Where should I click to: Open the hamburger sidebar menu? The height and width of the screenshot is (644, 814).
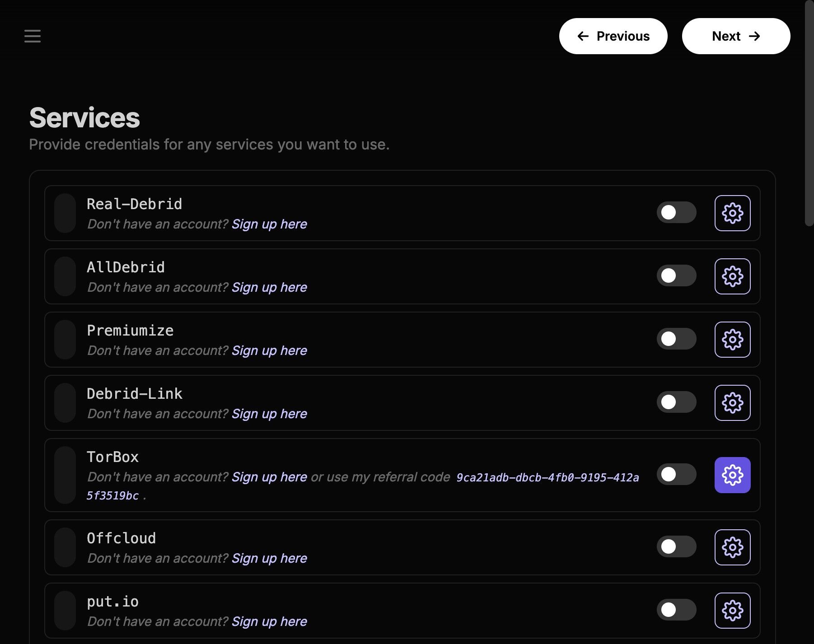click(x=33, y=36)
